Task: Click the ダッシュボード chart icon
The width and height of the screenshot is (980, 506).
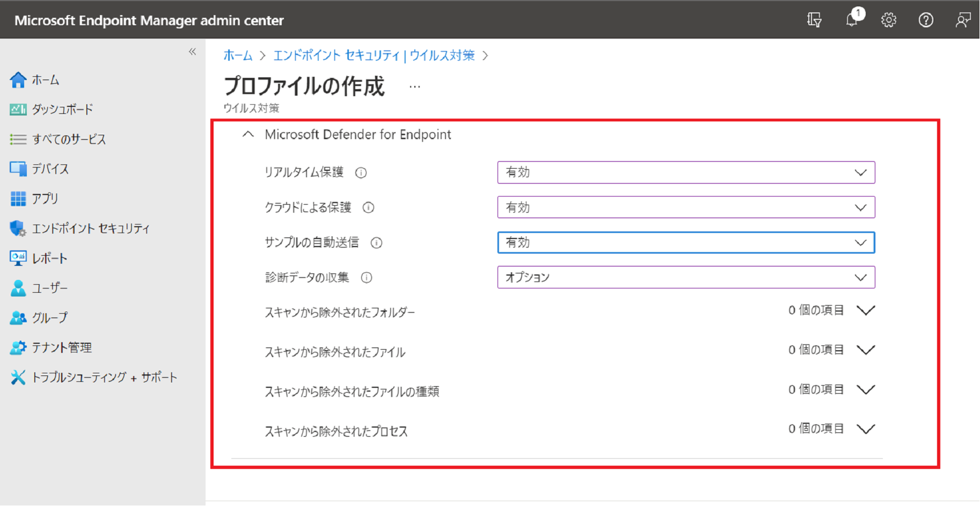Action: pos(18,110)
